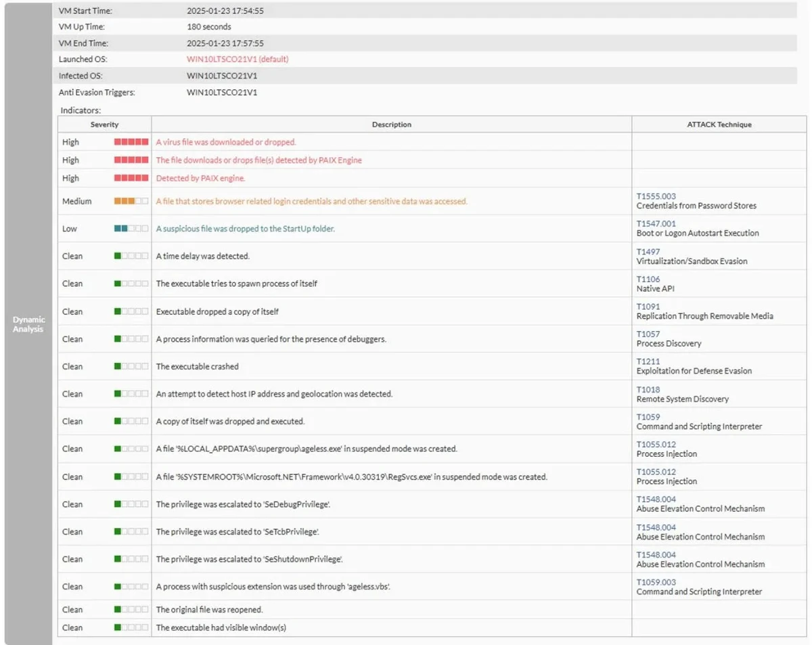The image size is (812, 645).
Task: Select the Dynamic Analysis side tab
Action: [28, 324]
